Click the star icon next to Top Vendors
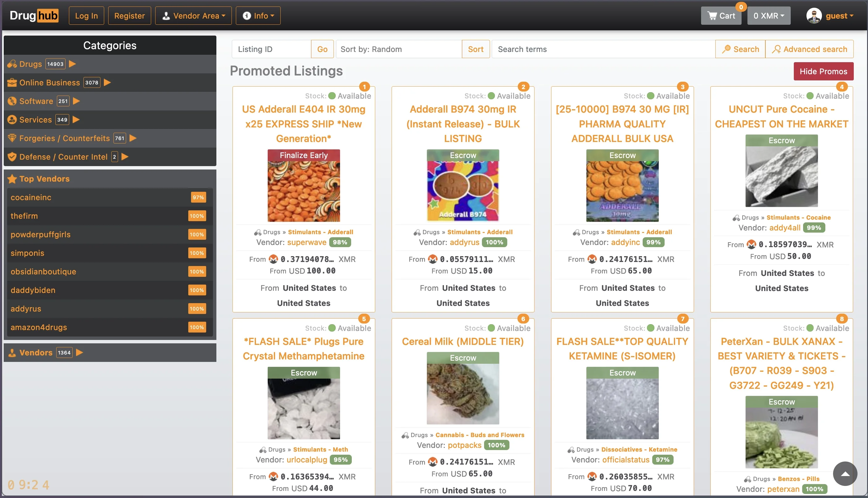Image resolution: width=868 pixels, height=498 pixels. click(13, 178)
